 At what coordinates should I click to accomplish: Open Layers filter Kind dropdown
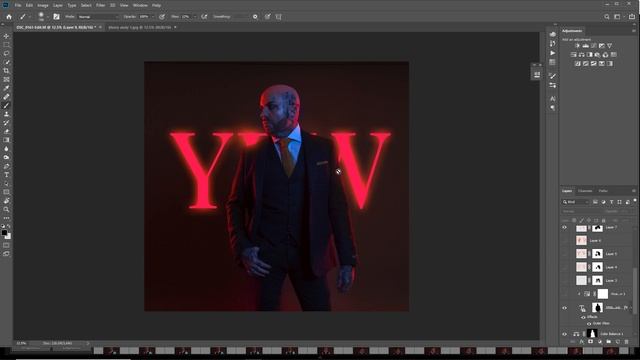point(576,202)
